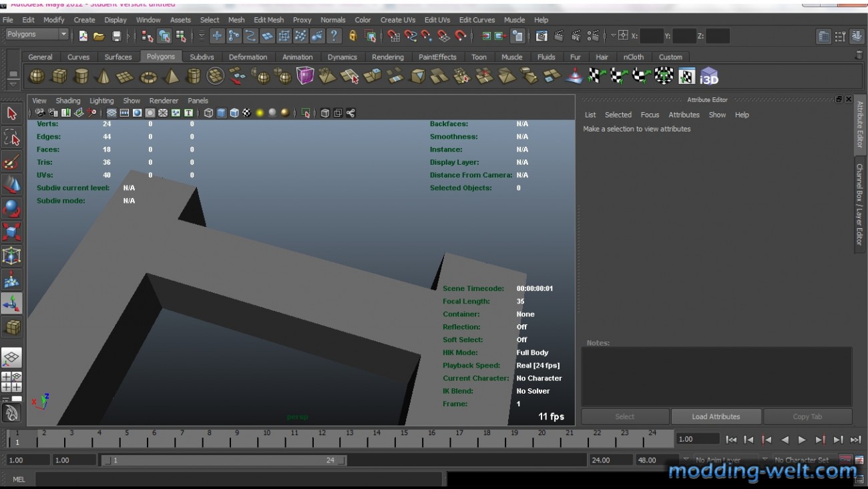Viewport: 868px width, 489px height.
Task: Open the Attribute Editor vertical side tab
Action: [x=860, y=124]
